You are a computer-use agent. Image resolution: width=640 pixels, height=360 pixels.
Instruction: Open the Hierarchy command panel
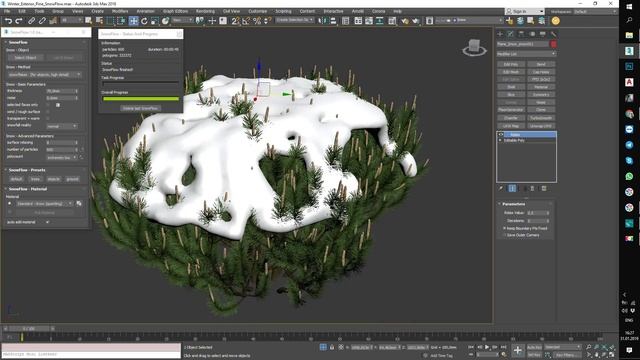click(521, 34)
